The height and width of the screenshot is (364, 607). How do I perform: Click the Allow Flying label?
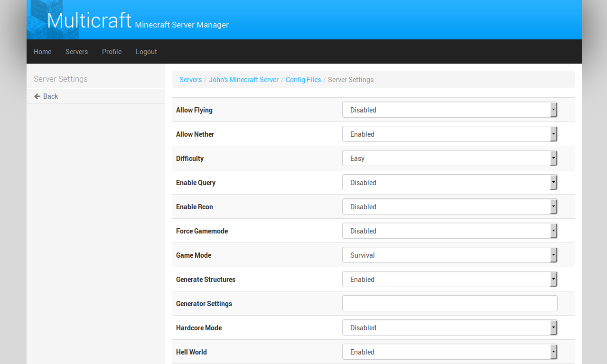coord(194,110)
